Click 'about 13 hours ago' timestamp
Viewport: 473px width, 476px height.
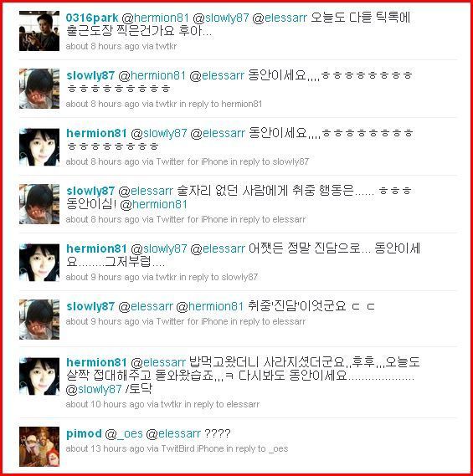point(105,448)
